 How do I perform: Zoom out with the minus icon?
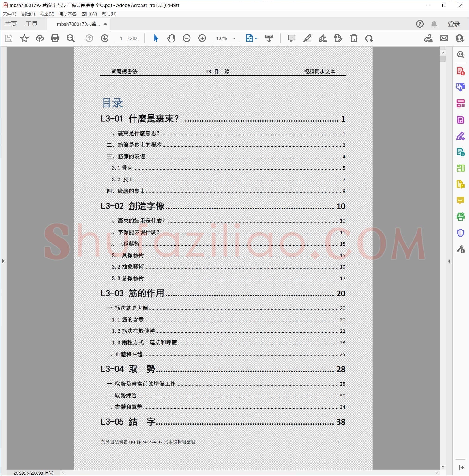(187, 38)
